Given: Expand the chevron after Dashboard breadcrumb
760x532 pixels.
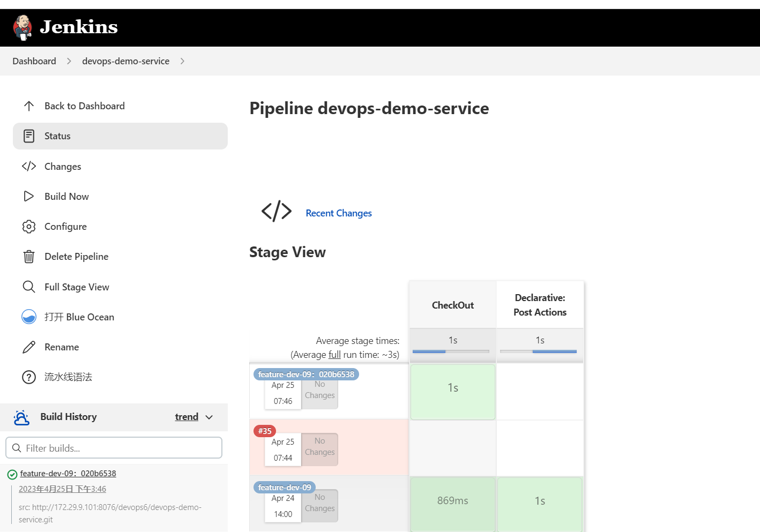Looking at the screenshot, I should pos(69,61).
